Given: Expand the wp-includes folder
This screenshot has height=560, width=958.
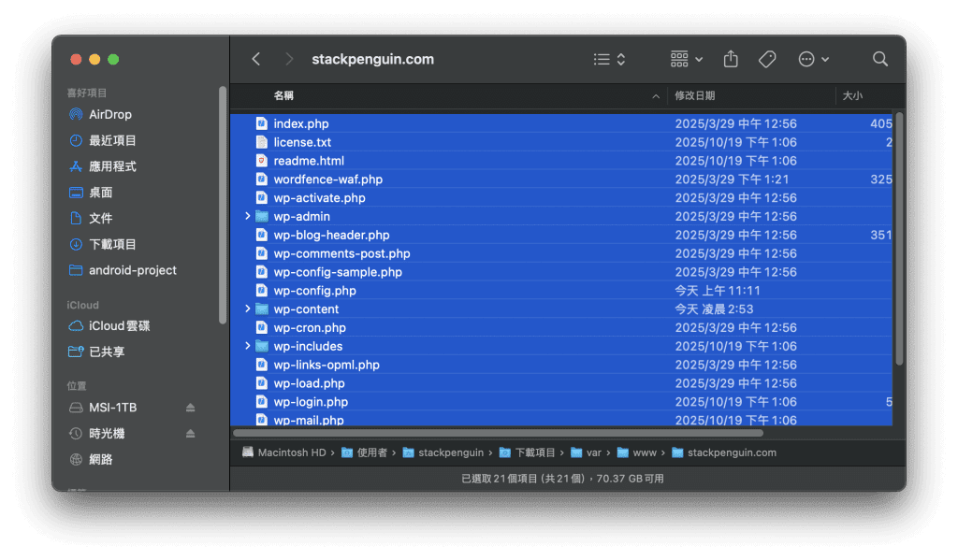Looking at the screenshot, I should [248, 346].
